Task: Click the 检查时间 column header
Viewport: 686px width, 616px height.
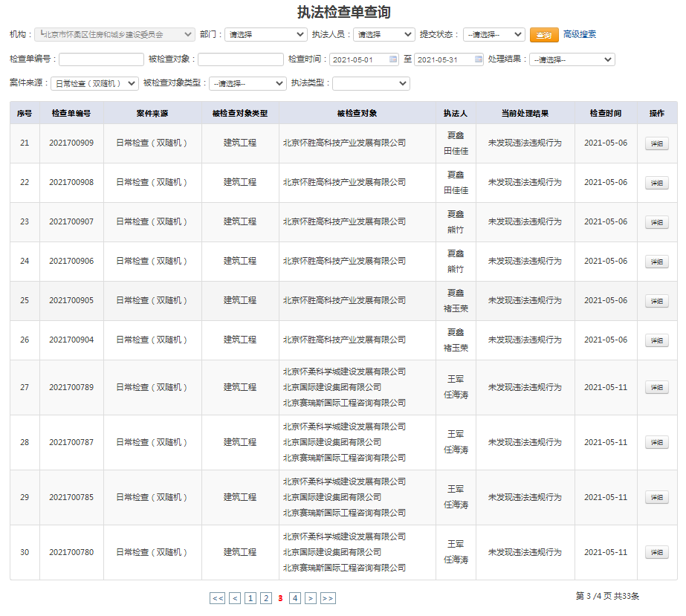Action: click(x=606, y=113)
